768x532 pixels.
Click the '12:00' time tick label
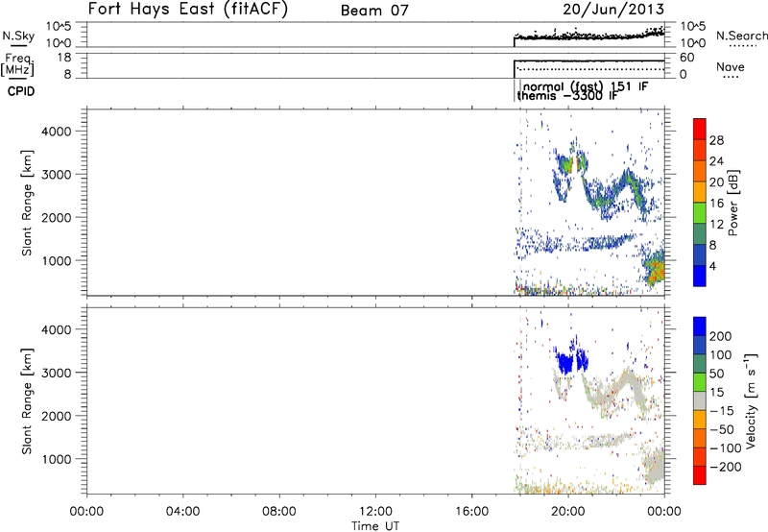point(375,512)
